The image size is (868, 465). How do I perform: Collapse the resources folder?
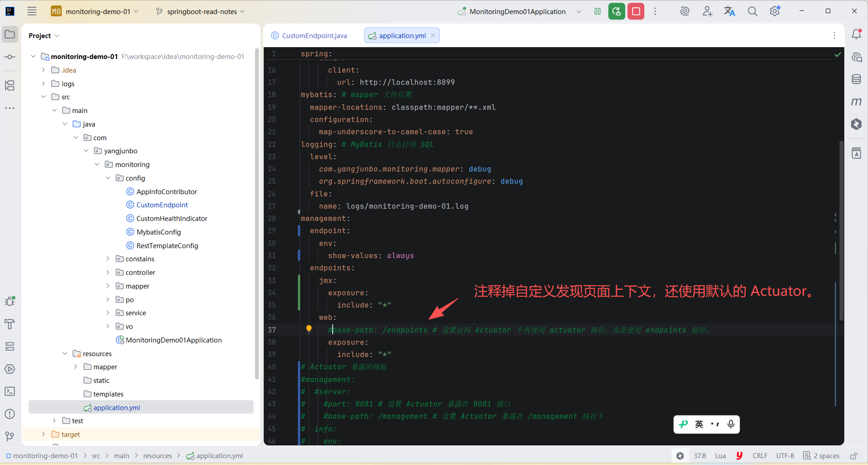65,353
